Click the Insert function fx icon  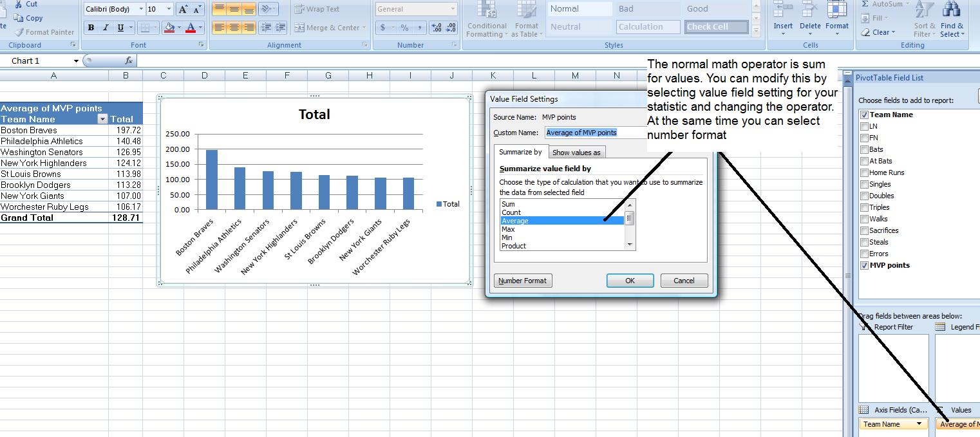tap(129, 60)
